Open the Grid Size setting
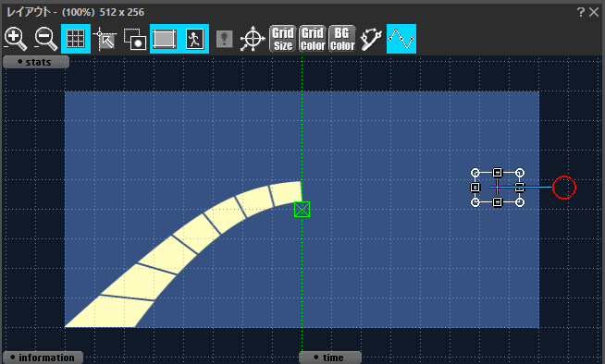 click(283, 39)
